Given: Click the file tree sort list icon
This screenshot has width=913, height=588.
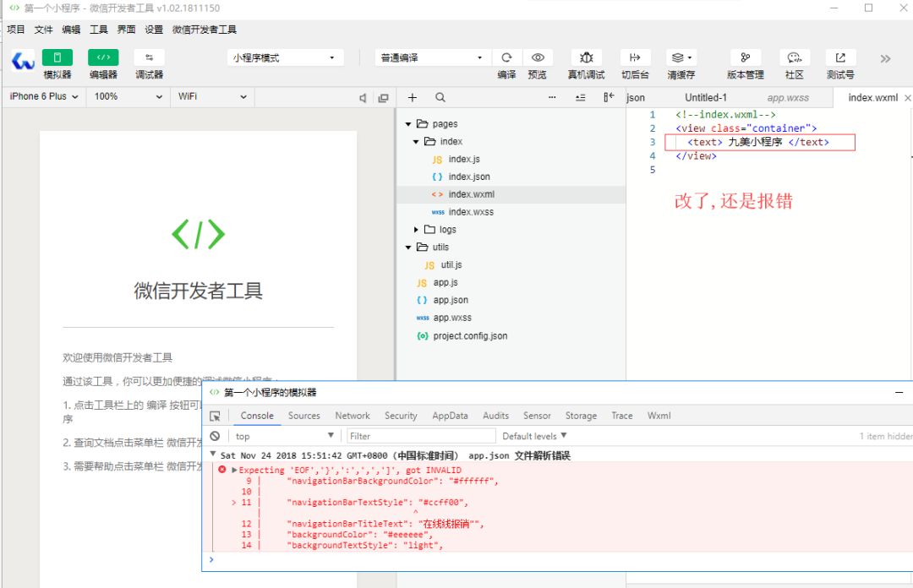Looking at the screenshot, I should pyautogui.click(x=581, y=98).
